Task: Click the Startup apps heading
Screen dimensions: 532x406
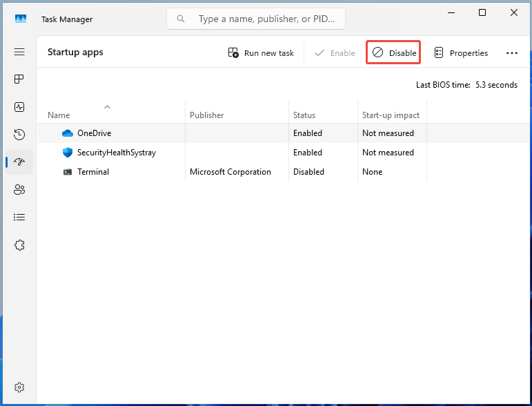Action: point(75,52)
